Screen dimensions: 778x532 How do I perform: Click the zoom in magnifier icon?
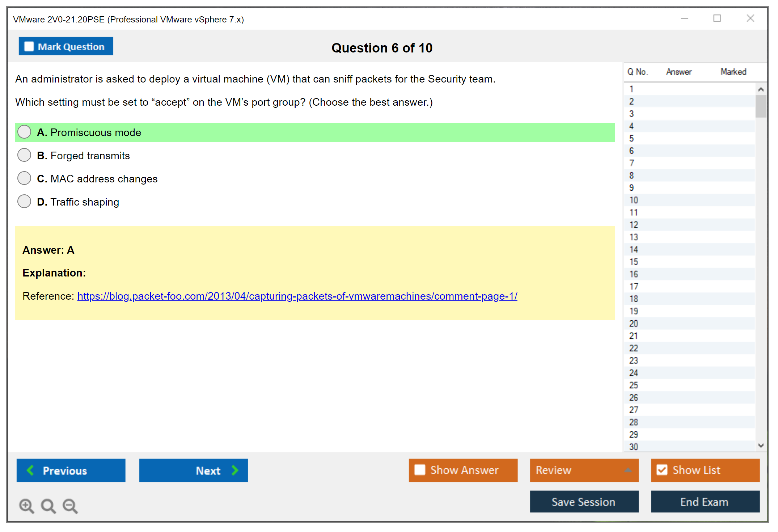pyautogui.click(x=26, y=506)
